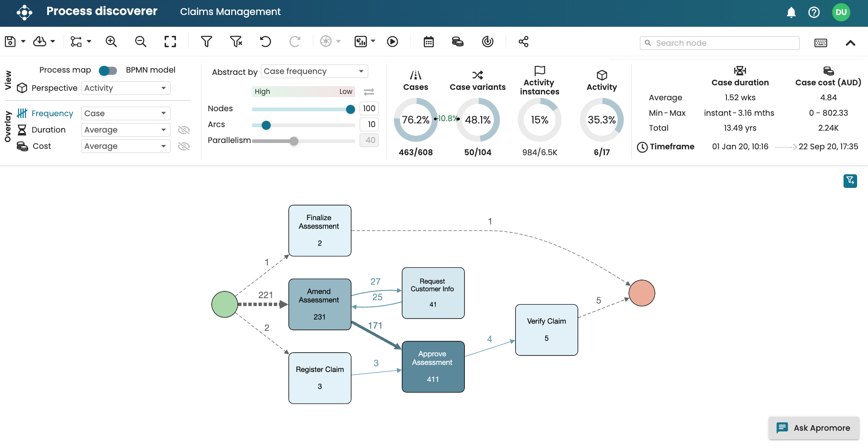
Task: Show the Cost overlay eye toggle
Action: click(x=184, y=146)
